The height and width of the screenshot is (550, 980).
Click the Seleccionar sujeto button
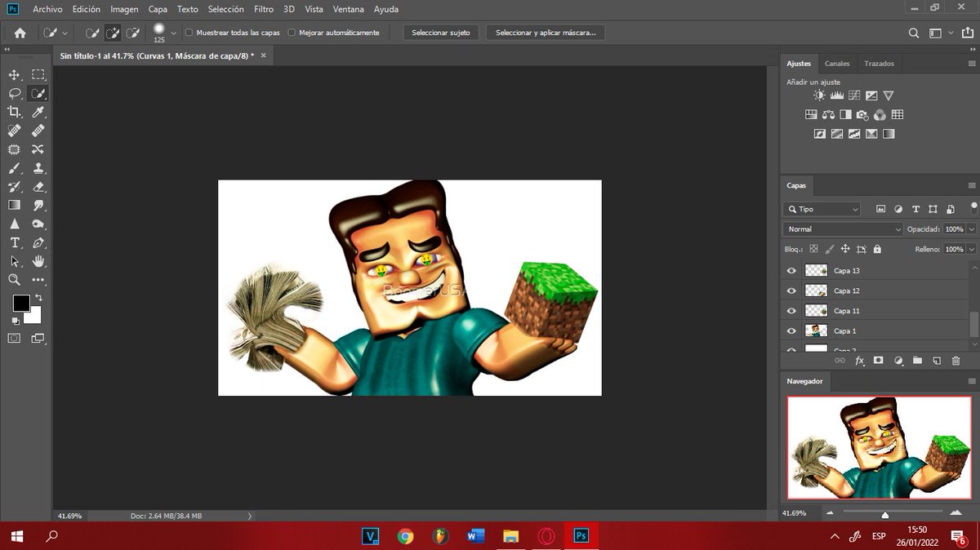tap(441, 33)
